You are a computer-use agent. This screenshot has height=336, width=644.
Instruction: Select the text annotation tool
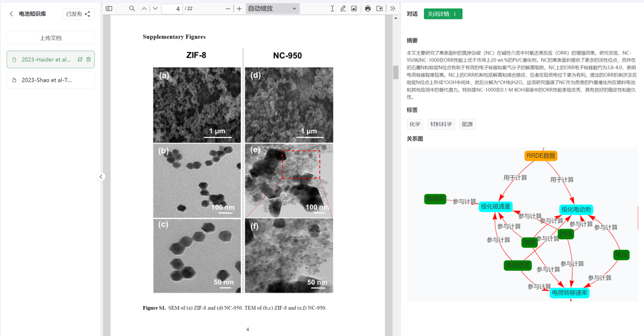coord(332,8)
